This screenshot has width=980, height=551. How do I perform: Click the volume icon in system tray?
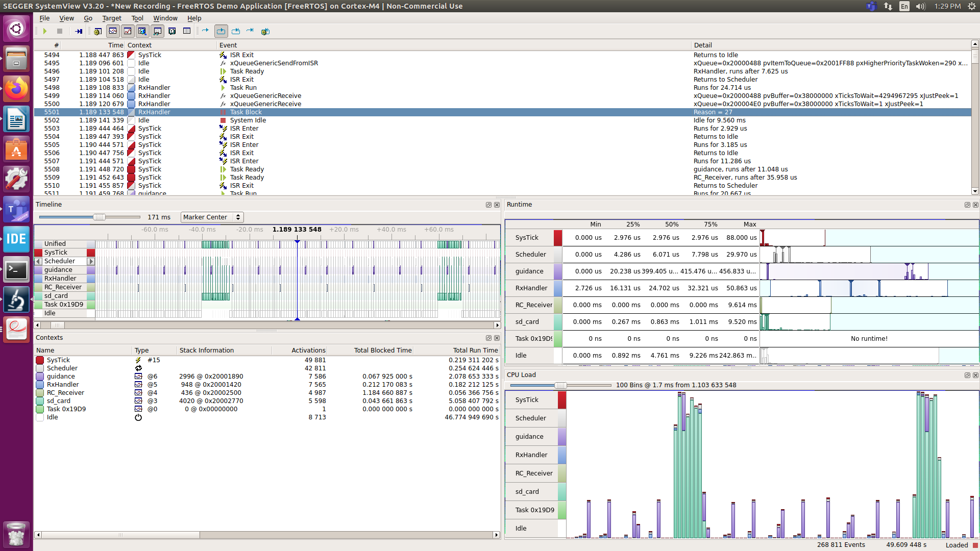(920, 6)
